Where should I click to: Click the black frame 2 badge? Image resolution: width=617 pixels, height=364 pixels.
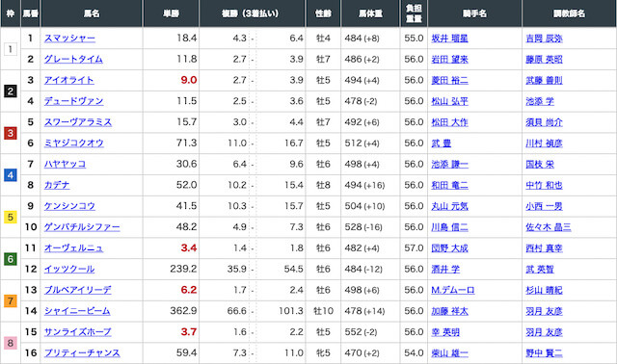click(11, 91)
